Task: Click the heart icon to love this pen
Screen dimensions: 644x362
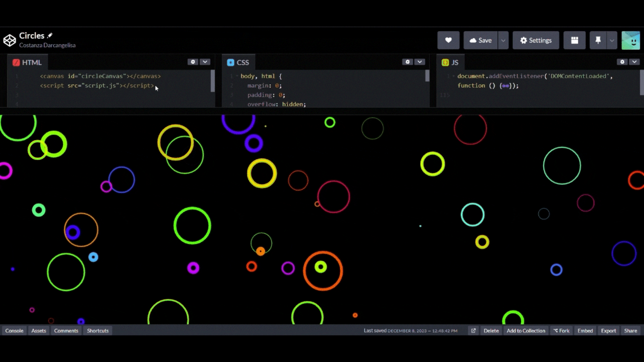Action: [448, 40]
